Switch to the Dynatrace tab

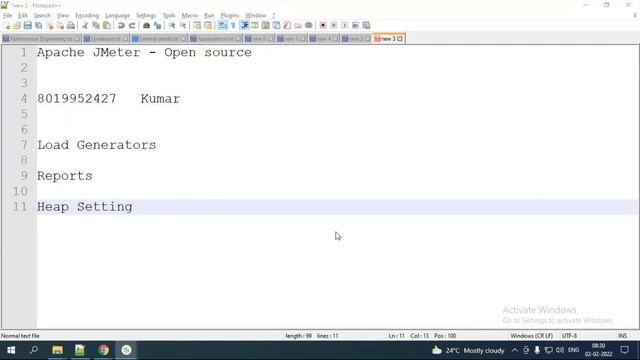tap(106, 39)
